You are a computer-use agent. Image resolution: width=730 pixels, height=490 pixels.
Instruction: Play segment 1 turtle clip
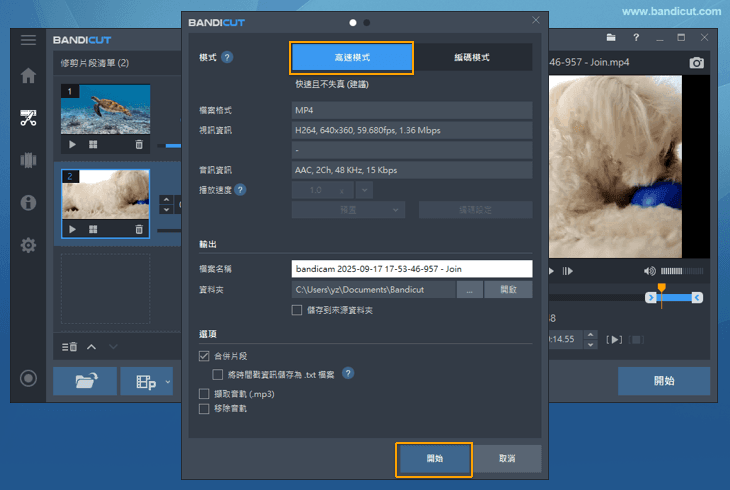coord(72,144)
